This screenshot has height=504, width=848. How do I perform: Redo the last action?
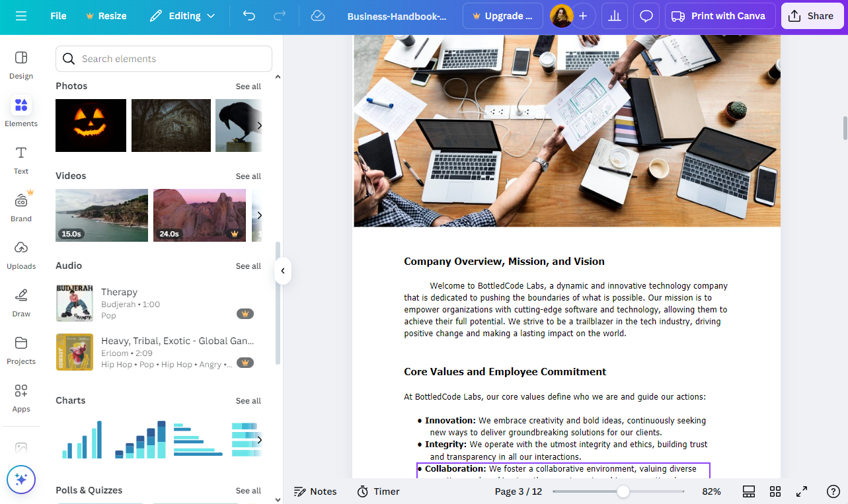[x=280, y=16]
